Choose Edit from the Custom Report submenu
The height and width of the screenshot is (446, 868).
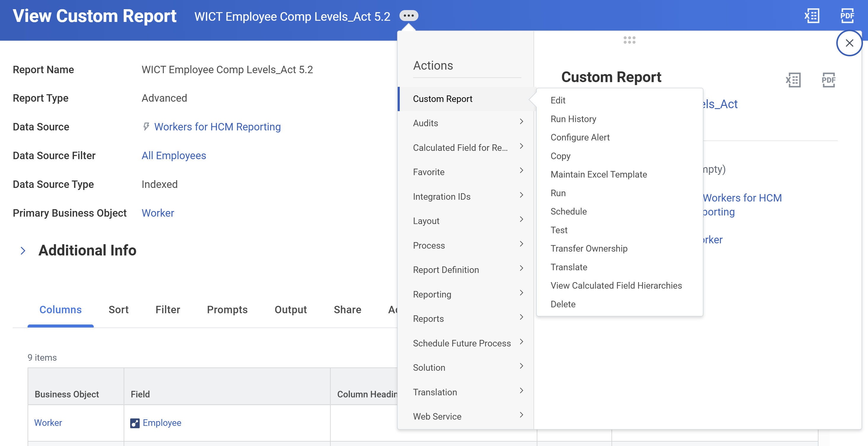[x=558, y=100]
